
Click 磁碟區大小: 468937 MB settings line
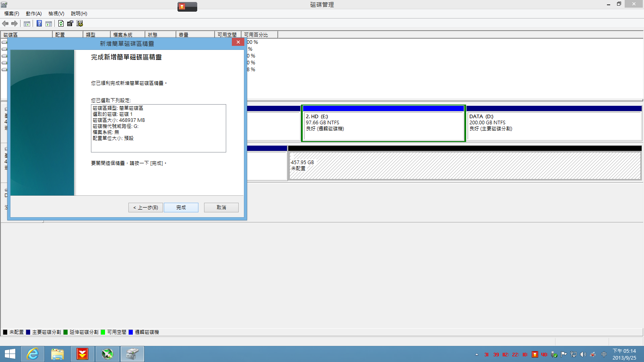coord(119,120)
